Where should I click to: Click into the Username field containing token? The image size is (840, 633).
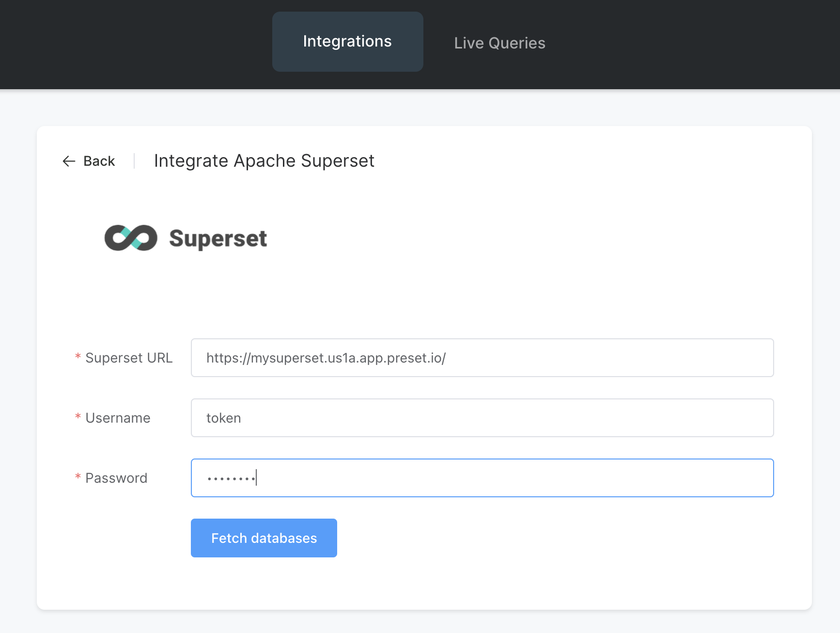coord(484,418)
